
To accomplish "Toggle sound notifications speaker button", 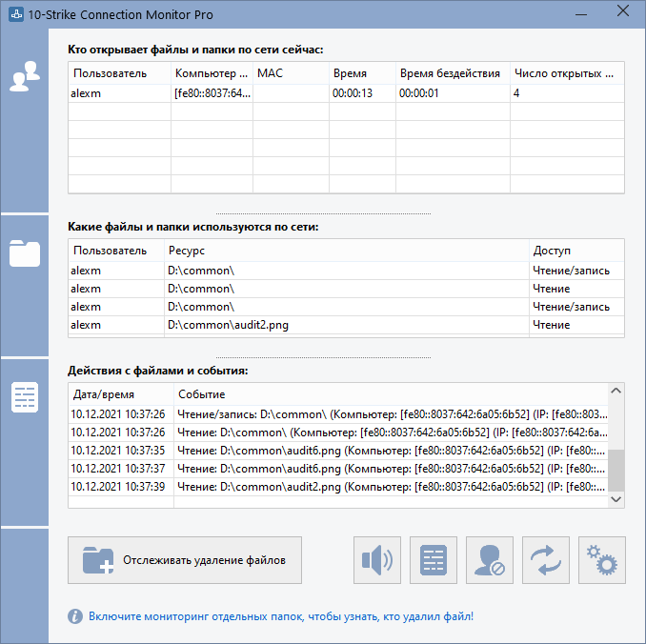I will (x=377, y=560).
